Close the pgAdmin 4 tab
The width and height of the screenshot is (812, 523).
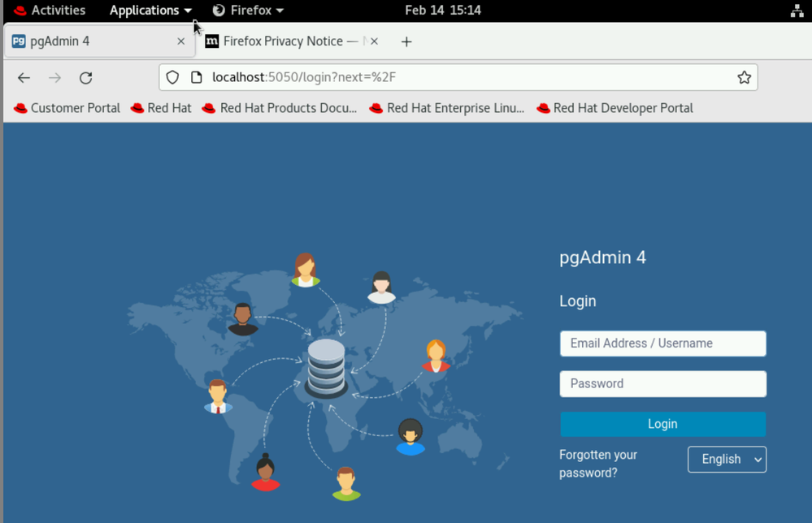click(x=180, y=41)
